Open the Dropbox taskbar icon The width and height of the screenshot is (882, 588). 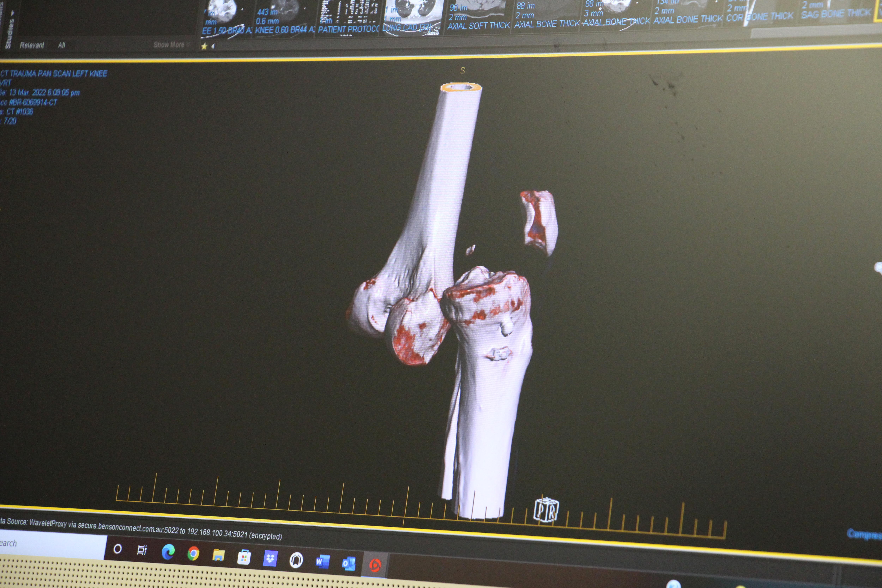click(270, 559)
